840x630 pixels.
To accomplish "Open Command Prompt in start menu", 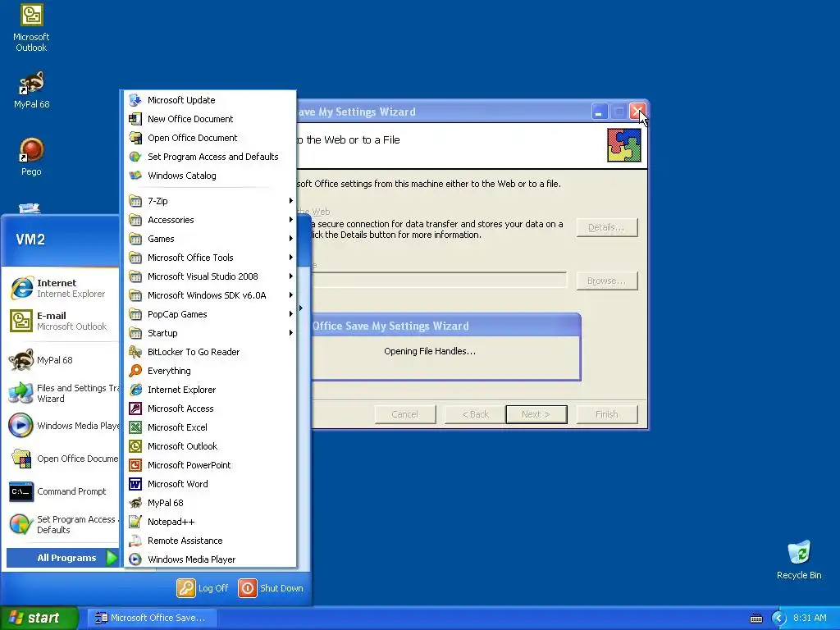I will pyautogui.click(x=62, y=491).
